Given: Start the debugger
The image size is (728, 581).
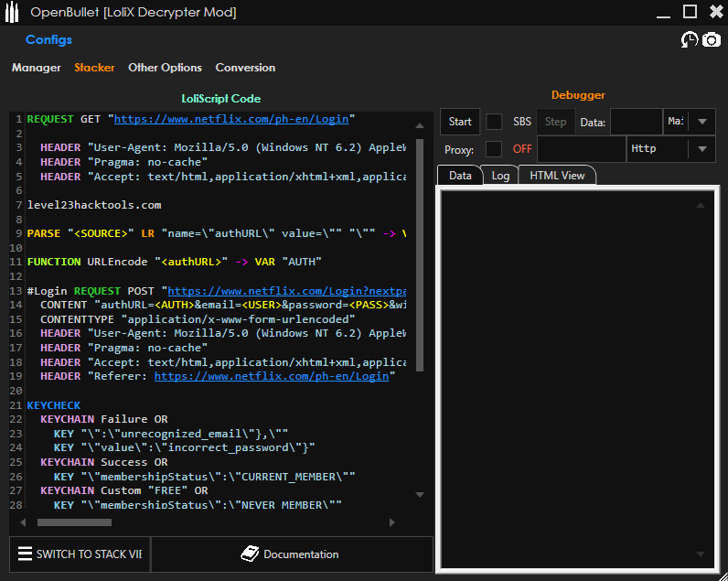Looking at the screenshot, I should pos(460,122).
